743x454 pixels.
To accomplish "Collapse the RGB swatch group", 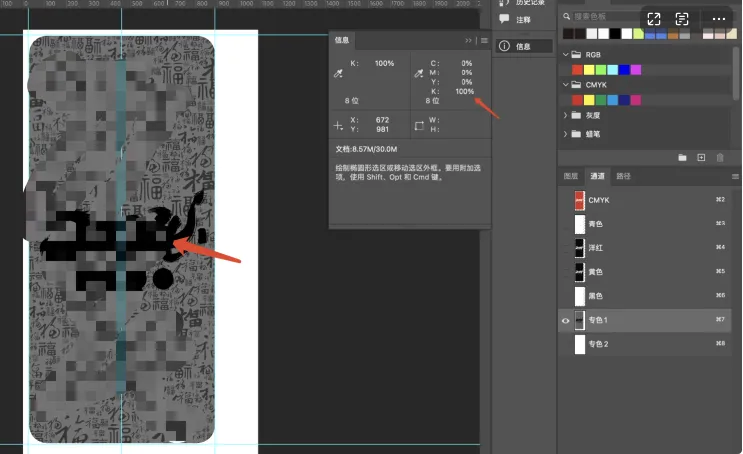I will click(565, 54).
